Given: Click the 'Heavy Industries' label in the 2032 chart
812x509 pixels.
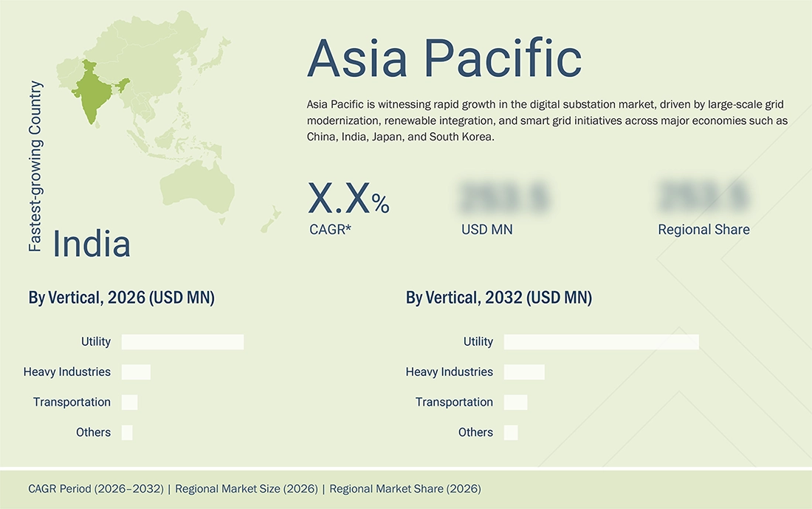Looking at the screenshot, I should pyautogui.click(x=449, y=372).
